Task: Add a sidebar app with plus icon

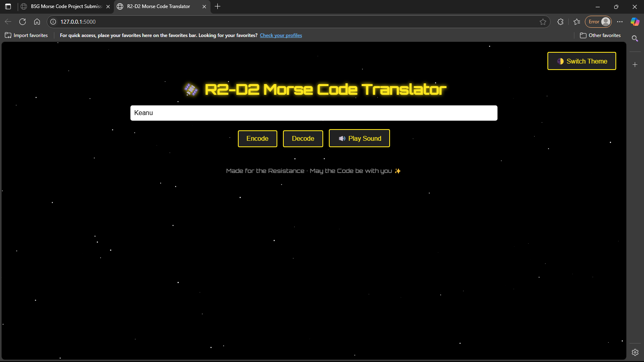Action: (x=635, y=64)
